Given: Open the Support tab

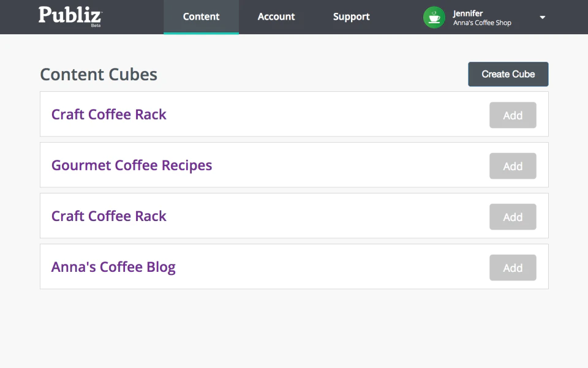Looking at the screenshot, I should [x=351, y=17].
